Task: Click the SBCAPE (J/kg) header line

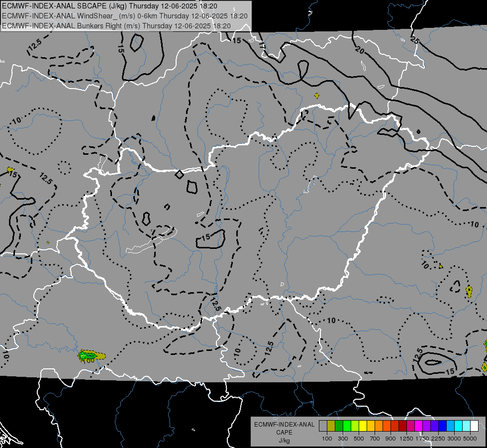Action: tap(109, 6)
